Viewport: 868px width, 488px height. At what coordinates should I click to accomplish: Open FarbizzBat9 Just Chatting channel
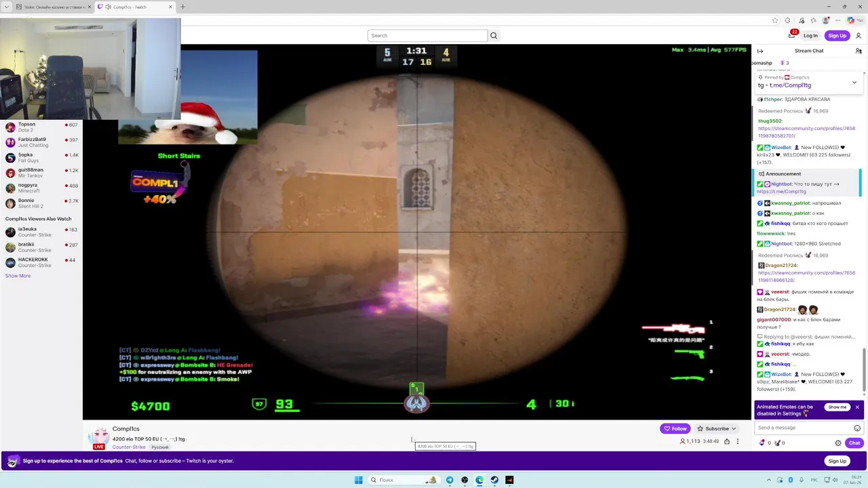coord(41,142)
